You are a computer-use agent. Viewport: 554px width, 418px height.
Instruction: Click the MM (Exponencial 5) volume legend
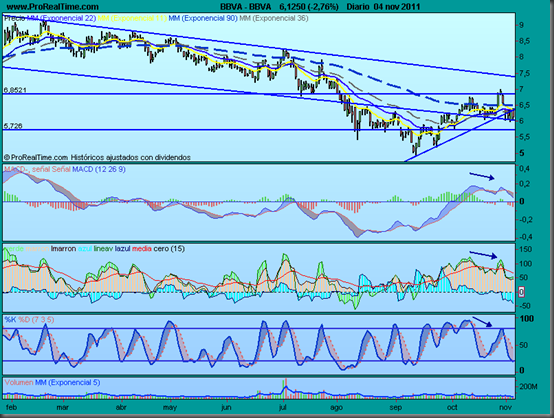point(68,382)
